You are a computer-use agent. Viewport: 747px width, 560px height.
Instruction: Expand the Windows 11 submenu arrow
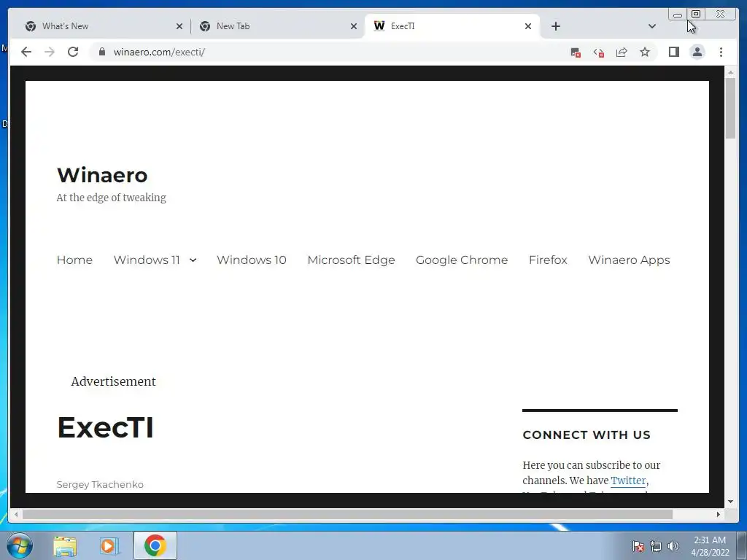[x=193, y=260]
